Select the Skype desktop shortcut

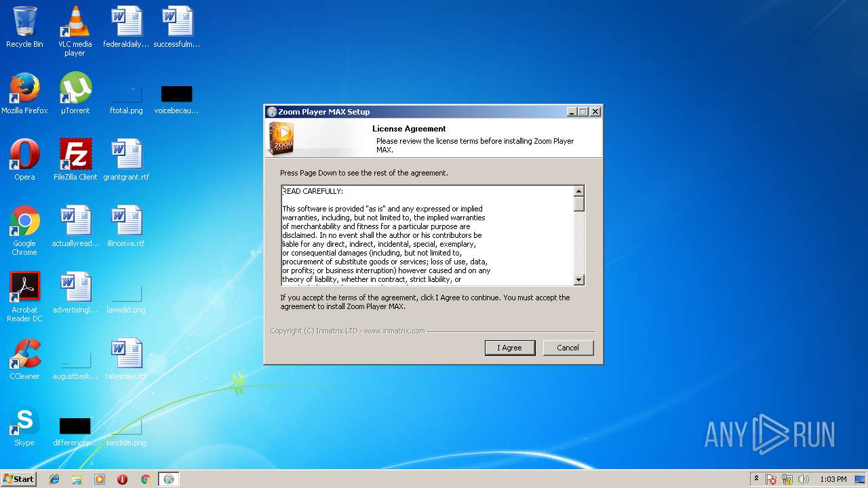click(24, 426)
